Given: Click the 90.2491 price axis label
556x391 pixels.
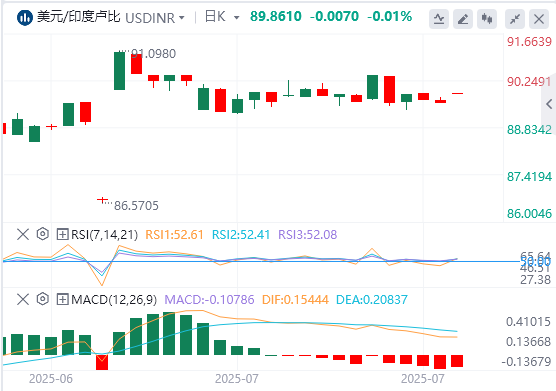Looking at the screenshot, I should pyautogui.click(x=529, y=82).
